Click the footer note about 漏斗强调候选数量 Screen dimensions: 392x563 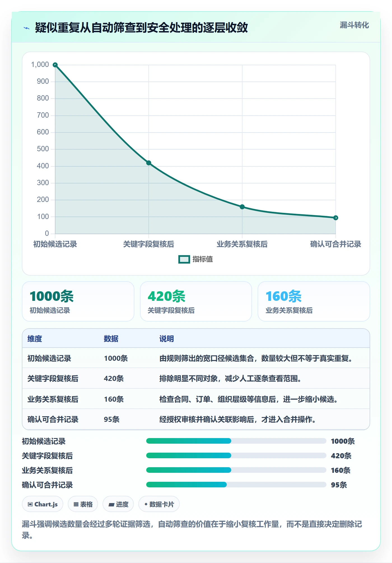tap(192, 530)
